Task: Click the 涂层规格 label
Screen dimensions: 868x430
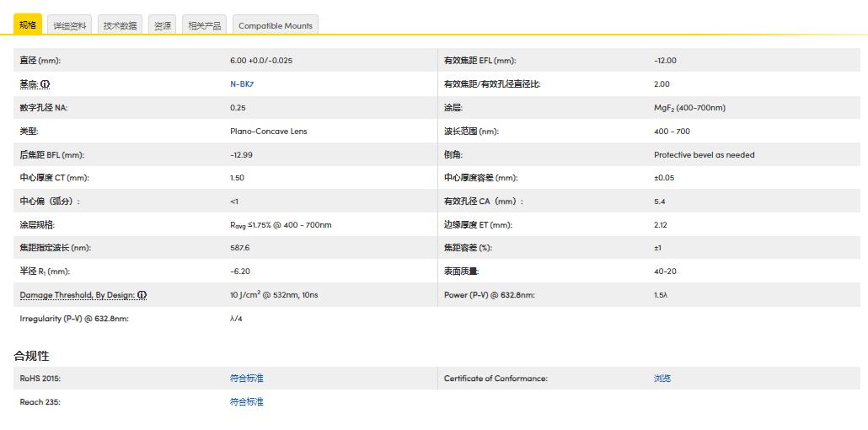Action: pyautogui.click(x=37, y=225)
